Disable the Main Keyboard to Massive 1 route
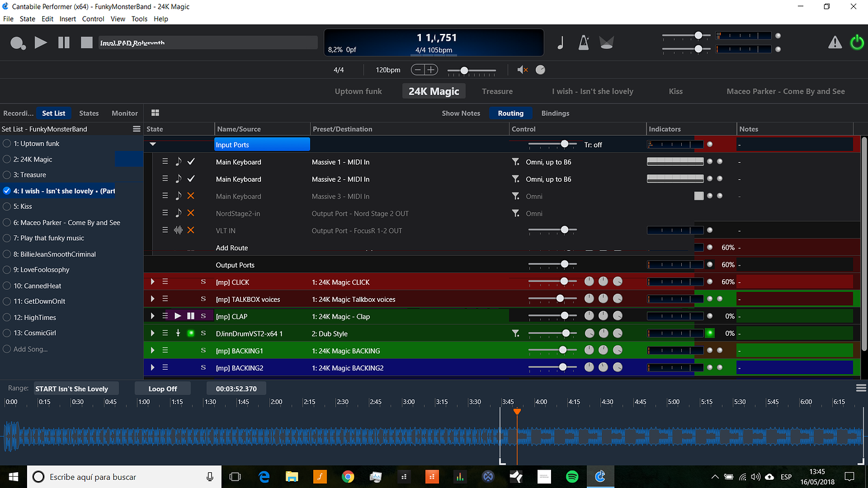This screenshot has width=868, height=488. pos(192,162)
